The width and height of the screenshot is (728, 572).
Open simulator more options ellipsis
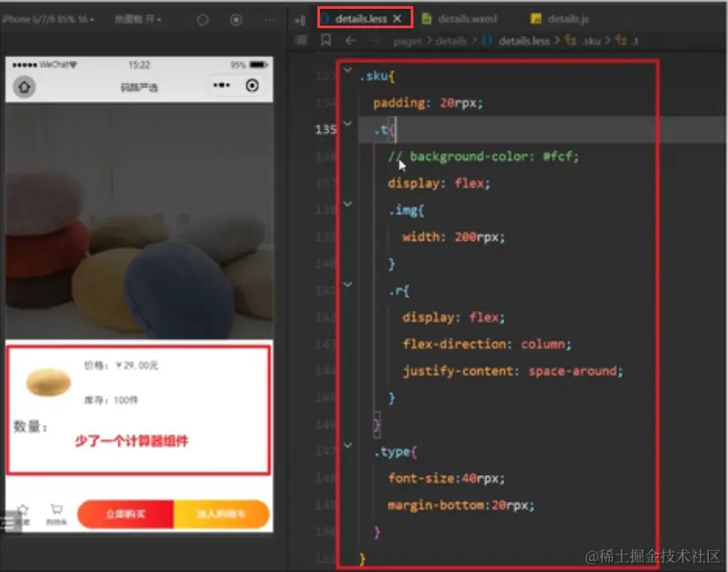[x=270, y=19]
